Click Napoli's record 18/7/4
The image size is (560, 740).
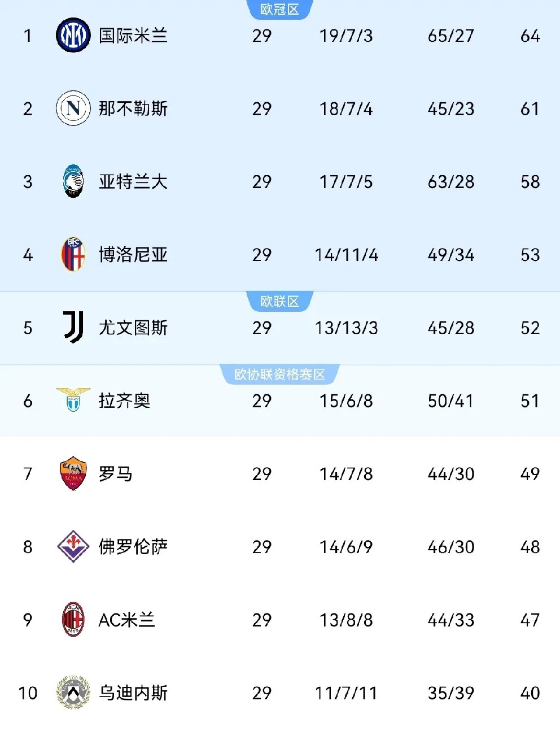346,108
